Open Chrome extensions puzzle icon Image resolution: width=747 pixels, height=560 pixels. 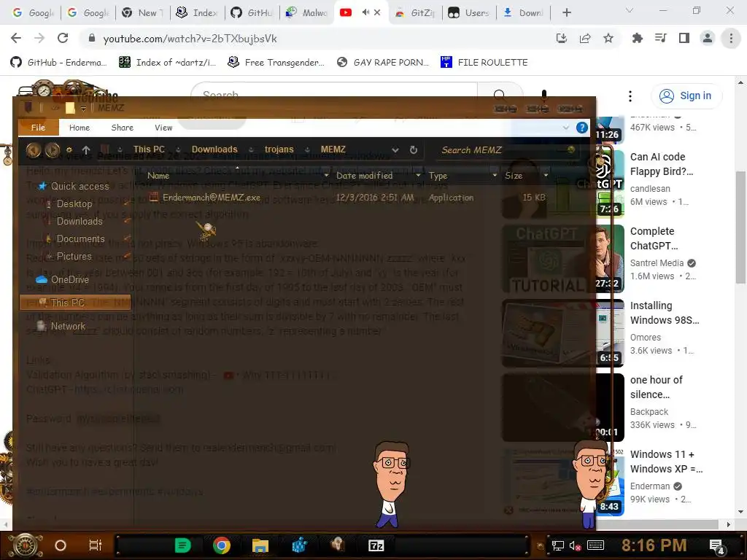637,38
